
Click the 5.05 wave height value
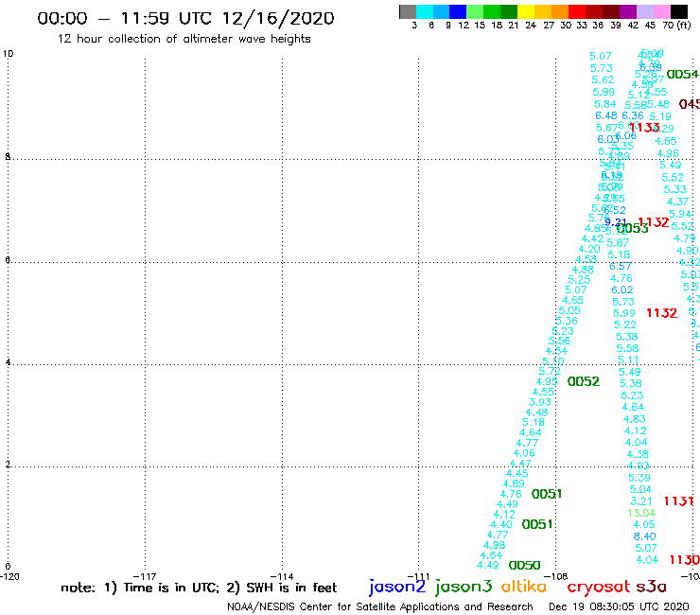tap(569, 310)
